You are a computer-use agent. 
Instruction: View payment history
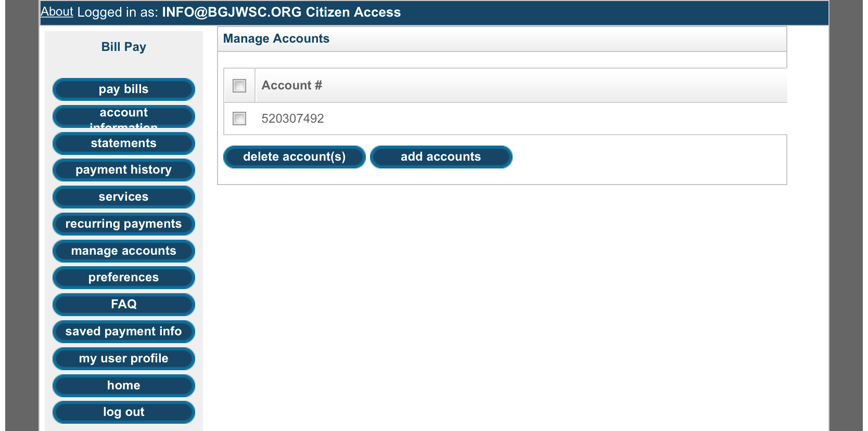(x=124, y=170)
